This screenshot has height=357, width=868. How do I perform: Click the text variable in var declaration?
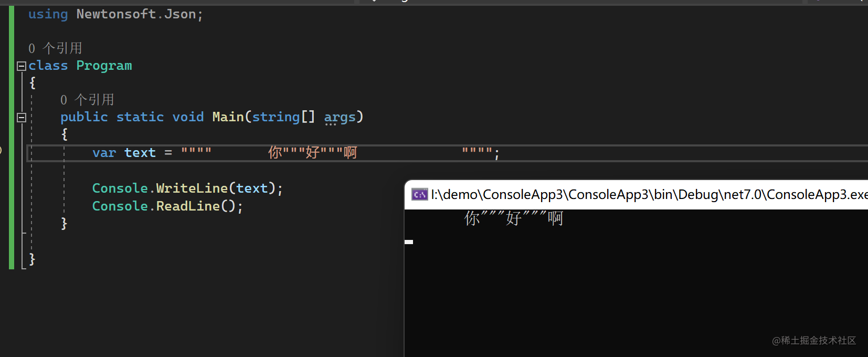point(140,153)
